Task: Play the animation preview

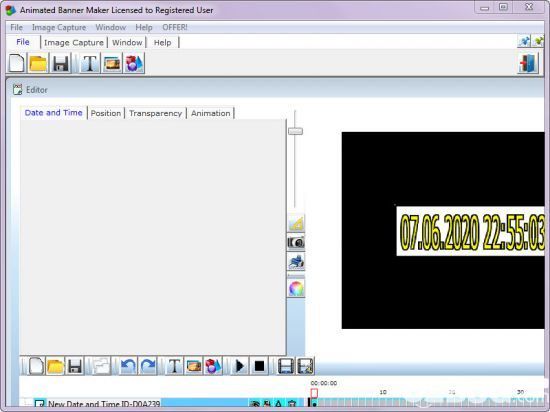Action: (x=240, y=366)
